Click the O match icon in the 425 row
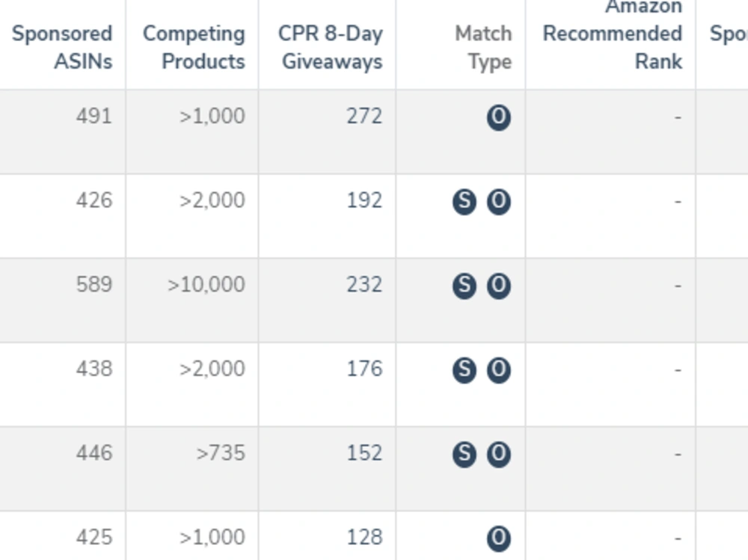 498,538
